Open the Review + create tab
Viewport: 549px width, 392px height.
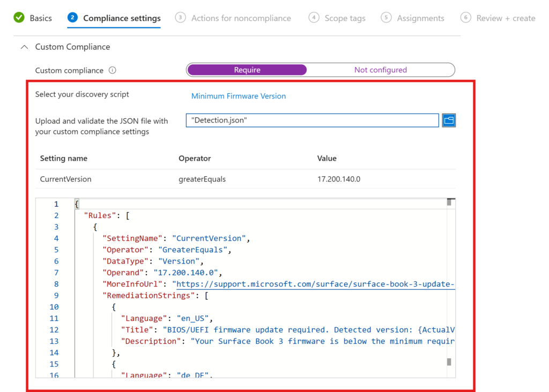[x=506, y=18]
